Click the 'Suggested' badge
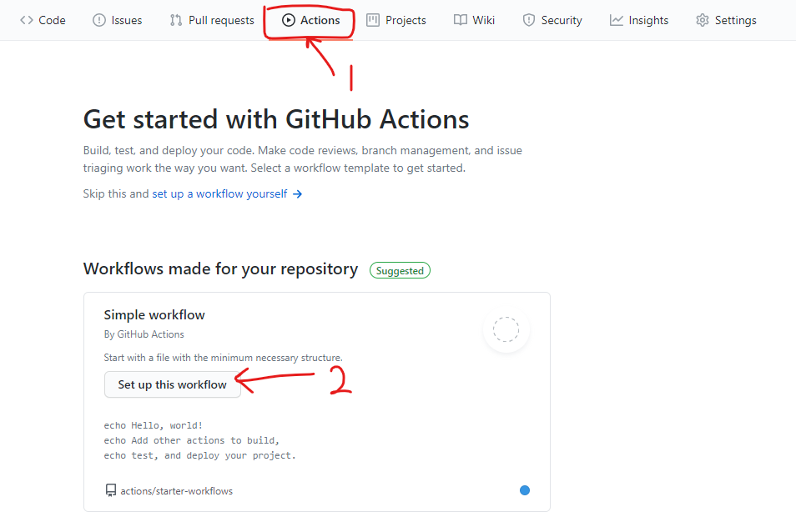 coord(400,270)
